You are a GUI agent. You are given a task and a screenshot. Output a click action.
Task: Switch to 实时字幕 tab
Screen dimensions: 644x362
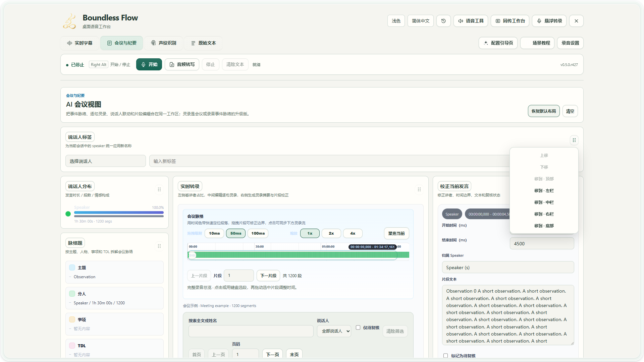pyautogui.click(x=80, y=43)
